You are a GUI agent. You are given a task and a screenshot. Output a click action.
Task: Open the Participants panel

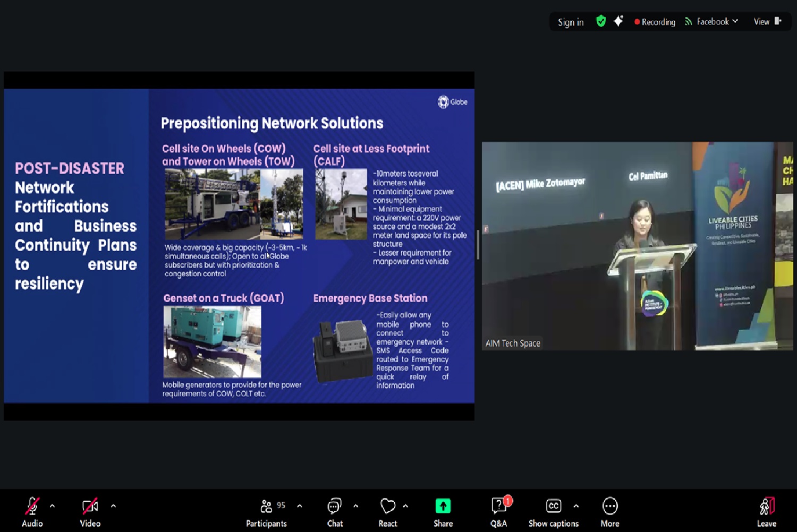pyautogui.click(x=267, y=507)
